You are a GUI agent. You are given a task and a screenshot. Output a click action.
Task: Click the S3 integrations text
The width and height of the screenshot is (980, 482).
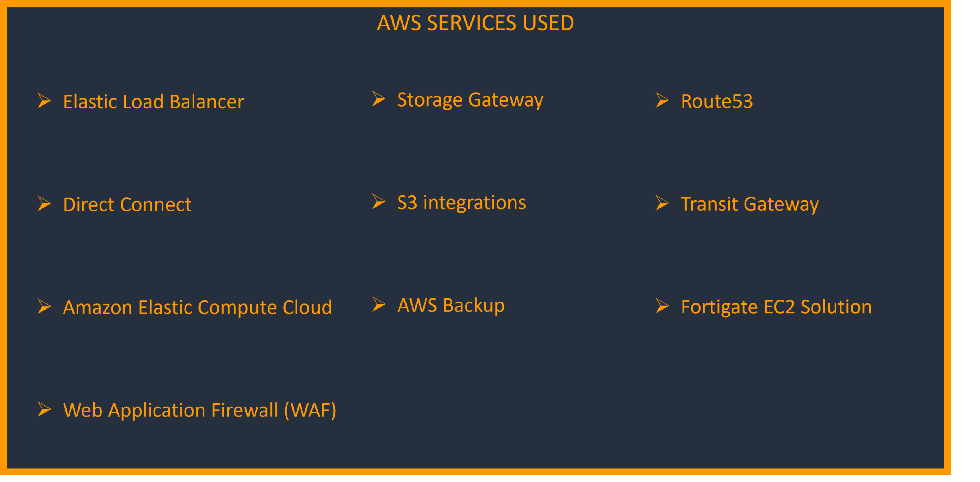tap(461, 203)
